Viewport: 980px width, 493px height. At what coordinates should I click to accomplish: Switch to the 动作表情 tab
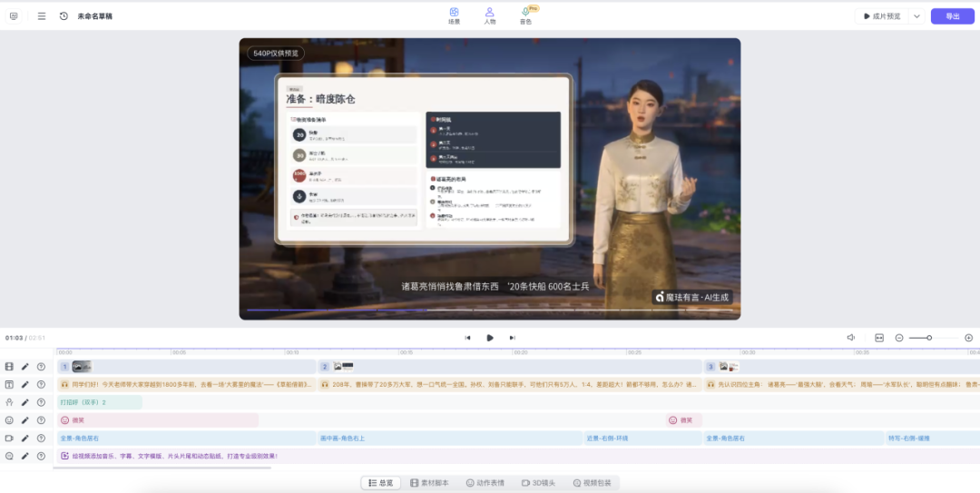click(485, 483)
